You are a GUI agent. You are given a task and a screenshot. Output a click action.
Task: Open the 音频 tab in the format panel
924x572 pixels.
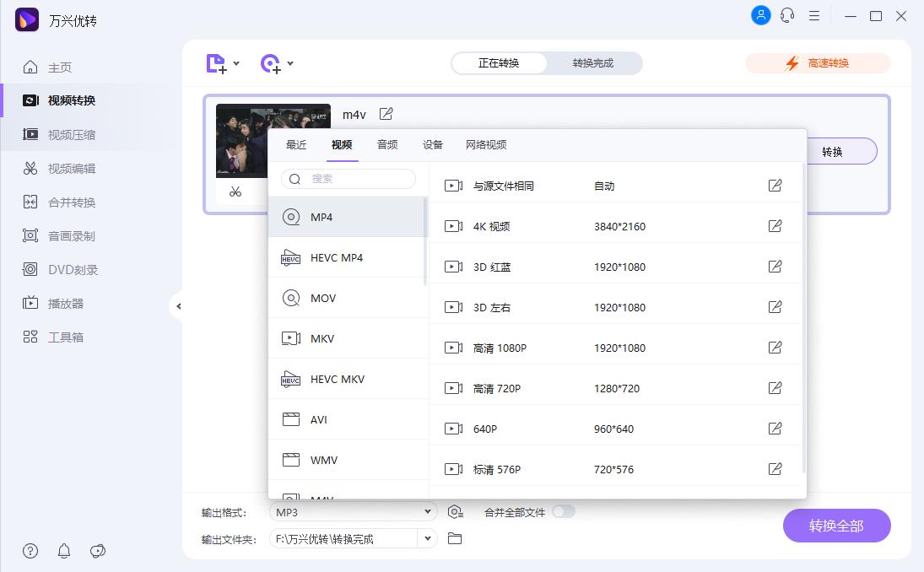point(387,144)
